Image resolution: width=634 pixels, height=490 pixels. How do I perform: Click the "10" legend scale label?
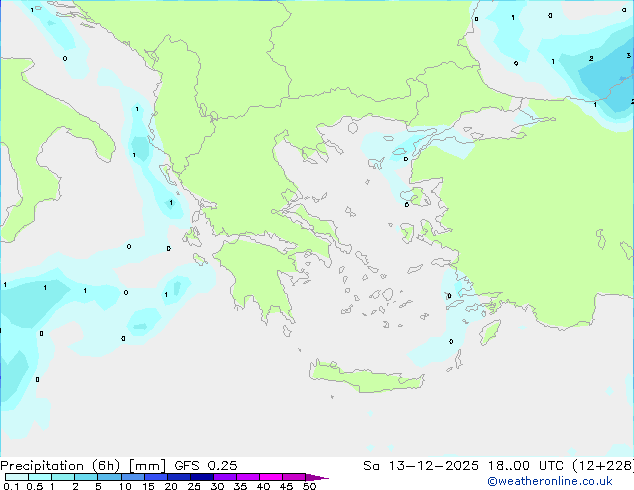[125, 486]
